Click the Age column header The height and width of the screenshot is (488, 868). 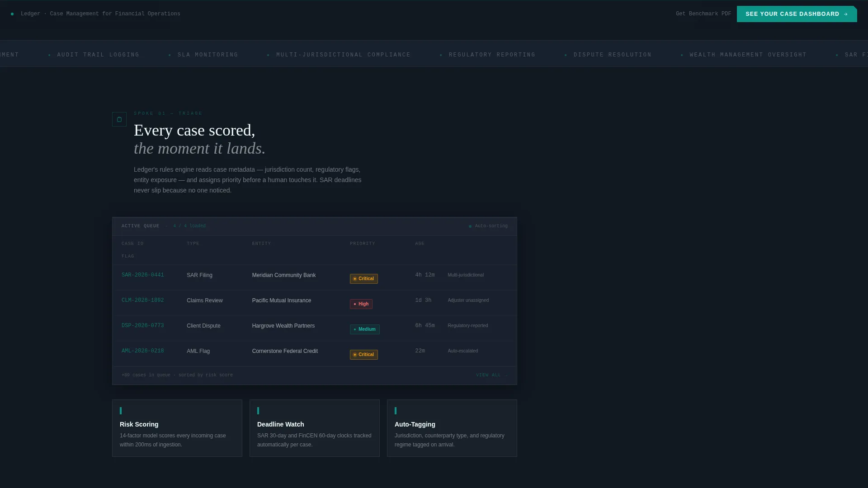pyautogui.click(x=420, y=244)
